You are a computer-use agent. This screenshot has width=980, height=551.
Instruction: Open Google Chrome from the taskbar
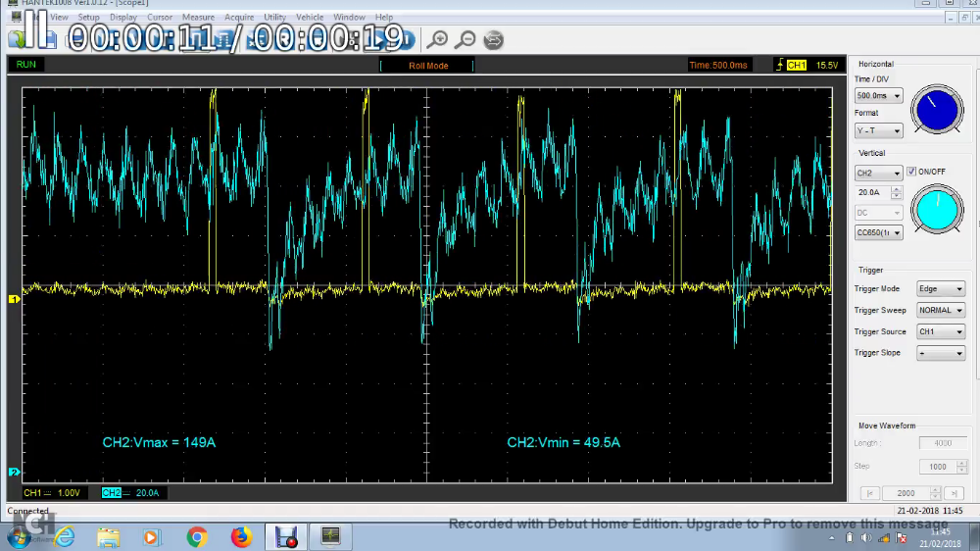[197, 536]
